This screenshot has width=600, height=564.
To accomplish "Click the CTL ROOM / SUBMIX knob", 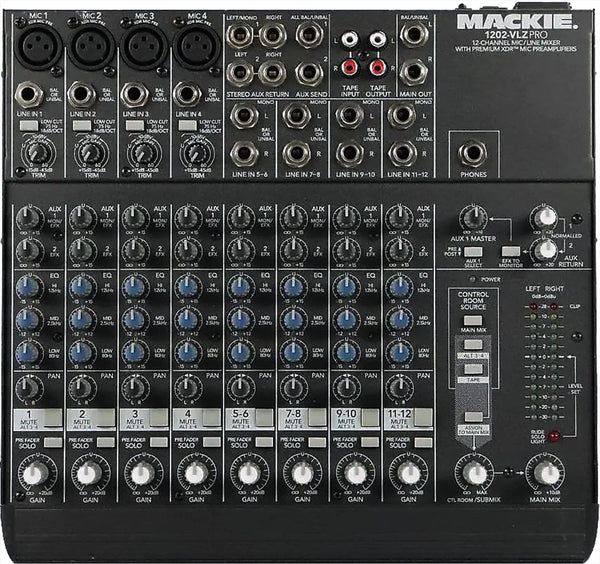I will (x=472, y=472).
